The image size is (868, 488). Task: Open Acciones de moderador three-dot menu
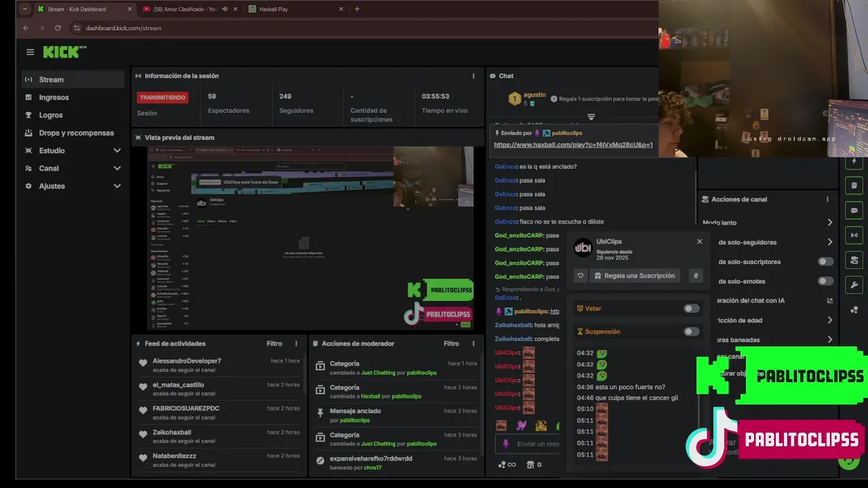473,344
